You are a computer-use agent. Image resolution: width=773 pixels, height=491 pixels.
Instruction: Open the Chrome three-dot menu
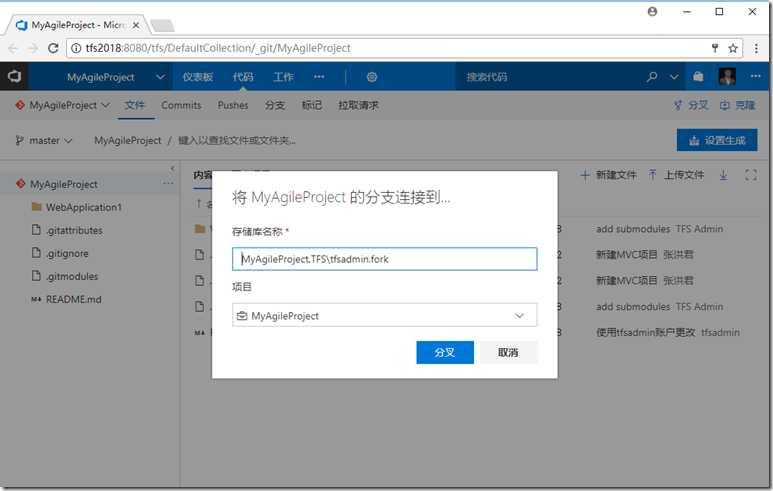click(756, 48)
